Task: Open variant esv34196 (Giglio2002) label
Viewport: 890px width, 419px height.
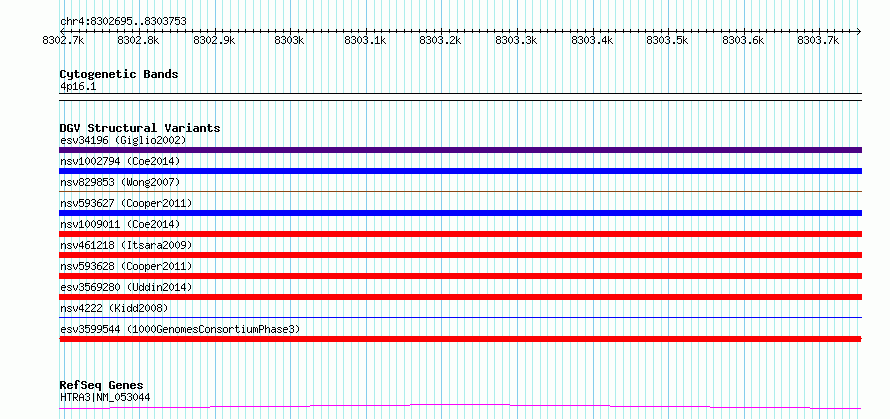Action: pyautogui.click(x=123, y=140)
